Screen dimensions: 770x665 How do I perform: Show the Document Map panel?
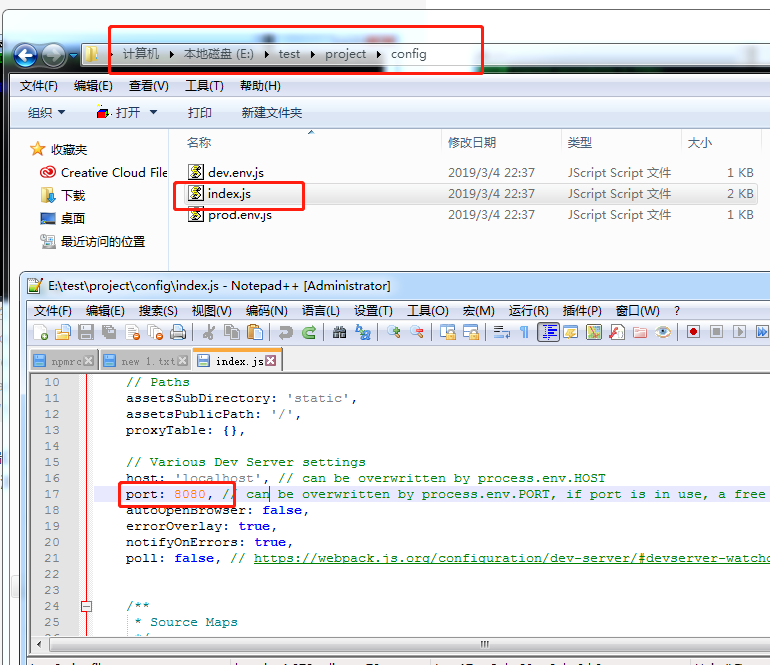point(594,332)
